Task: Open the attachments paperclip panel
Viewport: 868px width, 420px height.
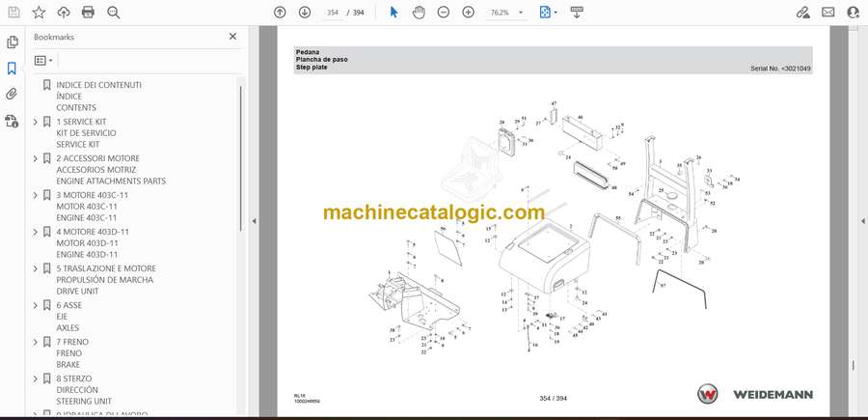Action: (12, 95)
